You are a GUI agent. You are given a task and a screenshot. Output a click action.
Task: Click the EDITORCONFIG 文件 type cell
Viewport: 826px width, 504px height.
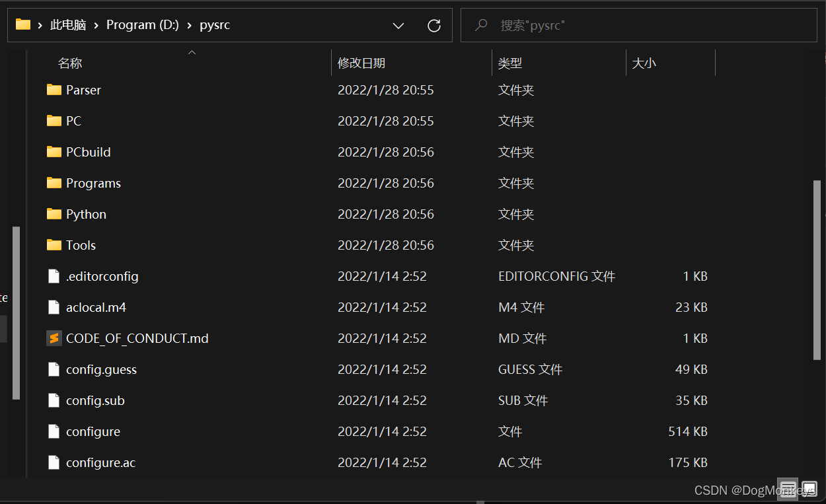(x=556, y=276)
